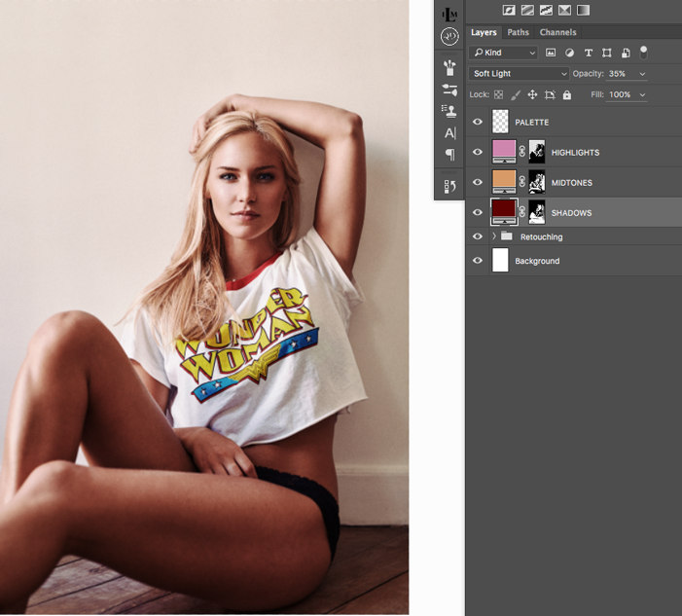This screenshot has height=616, width=682.
Task: Open the Opacity slider dropdown arrow
Action: coord(642,74)
